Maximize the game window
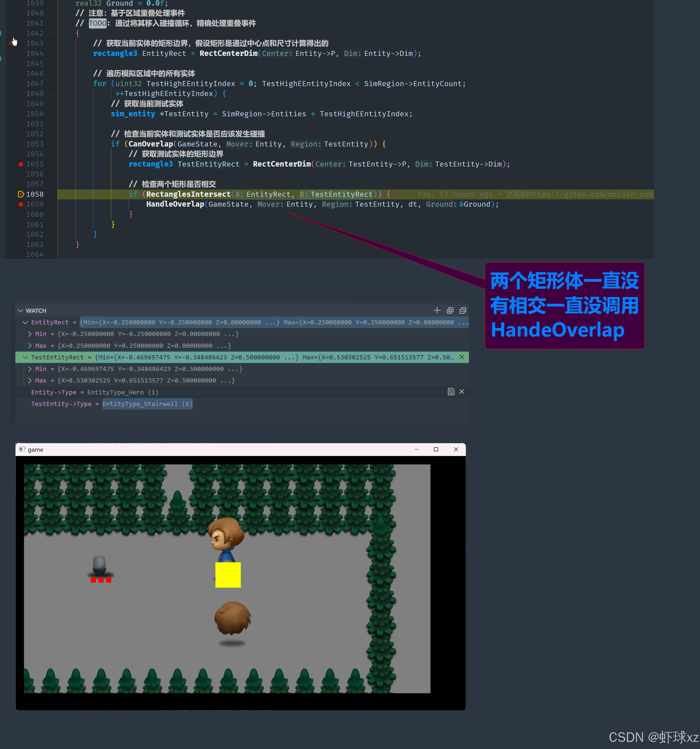 click(x=436, y=449)
